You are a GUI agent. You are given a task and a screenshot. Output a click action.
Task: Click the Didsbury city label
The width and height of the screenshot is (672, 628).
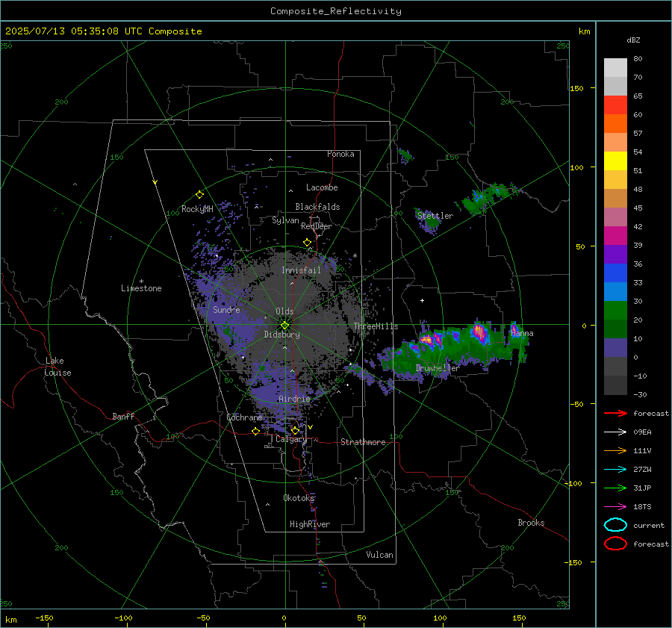click(x=281, y=335)
